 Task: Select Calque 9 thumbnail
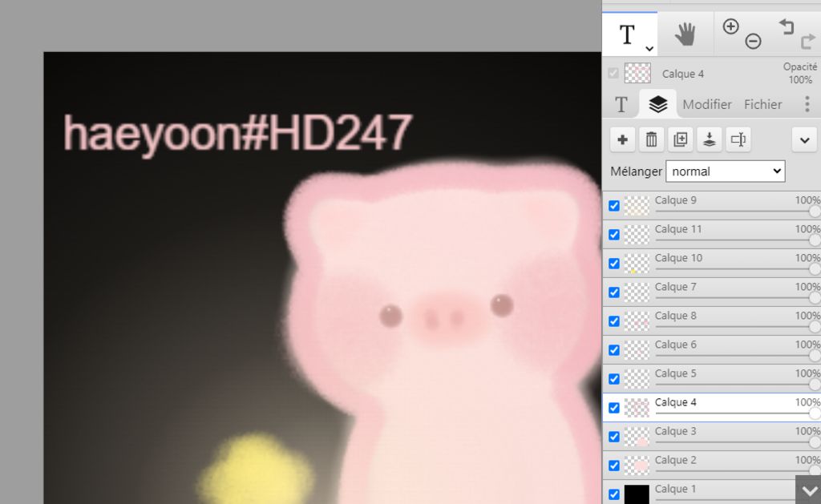(x=637, y=206)
